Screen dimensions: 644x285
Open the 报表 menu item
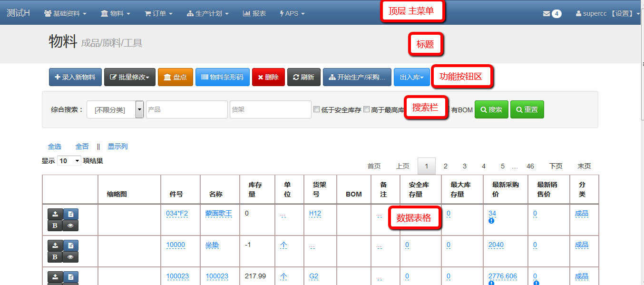[254, 13]
